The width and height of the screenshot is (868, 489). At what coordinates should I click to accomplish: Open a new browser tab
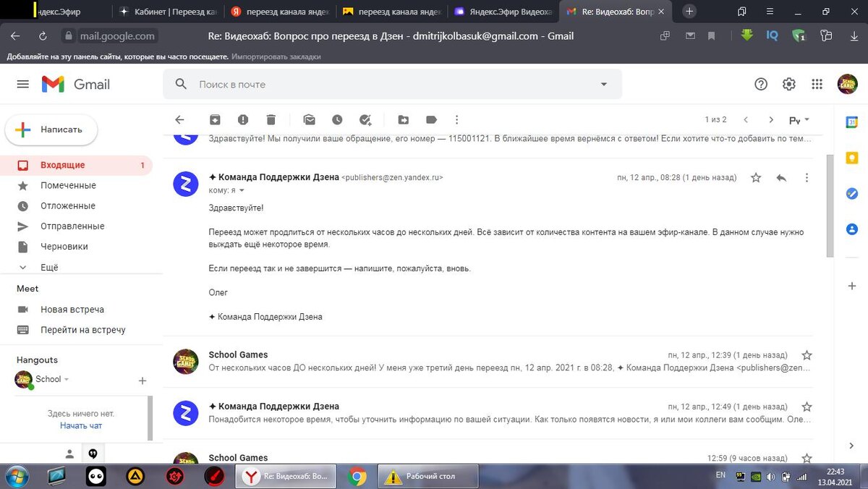[690, 11]
